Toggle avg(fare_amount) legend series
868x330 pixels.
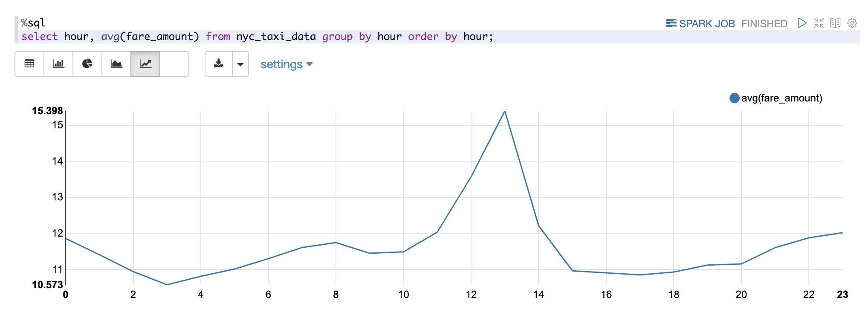[x=734, y=98]
